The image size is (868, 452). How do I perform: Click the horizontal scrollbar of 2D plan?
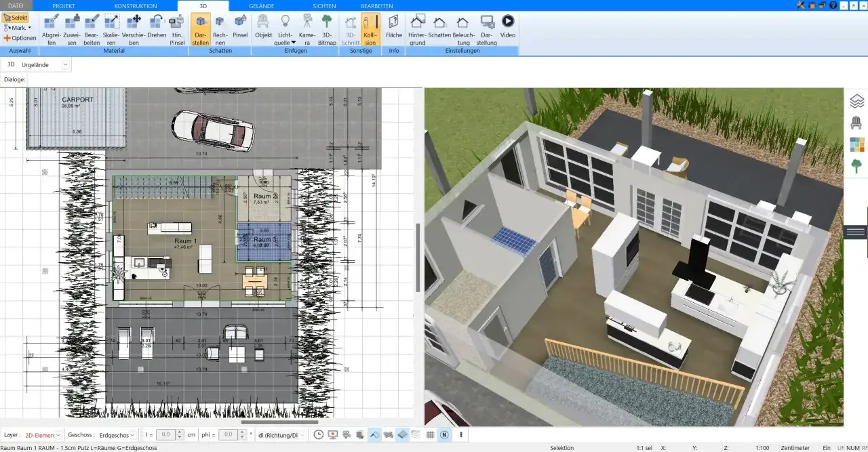pyautogui.click(x=278, y=422)
